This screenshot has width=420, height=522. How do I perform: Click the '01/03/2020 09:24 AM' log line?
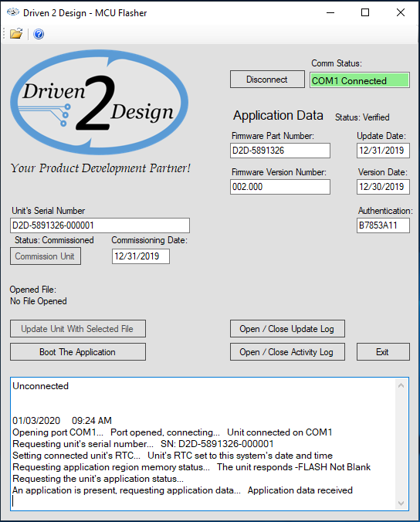click(x=62, y=421)
